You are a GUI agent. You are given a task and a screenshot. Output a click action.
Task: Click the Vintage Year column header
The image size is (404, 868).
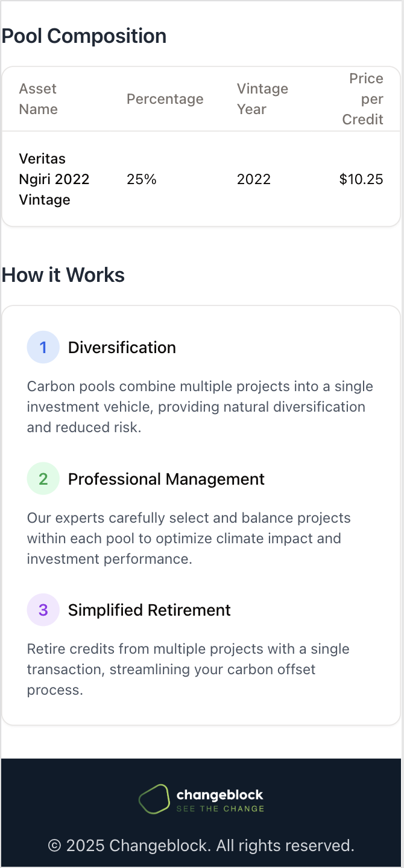click(262, 99)
